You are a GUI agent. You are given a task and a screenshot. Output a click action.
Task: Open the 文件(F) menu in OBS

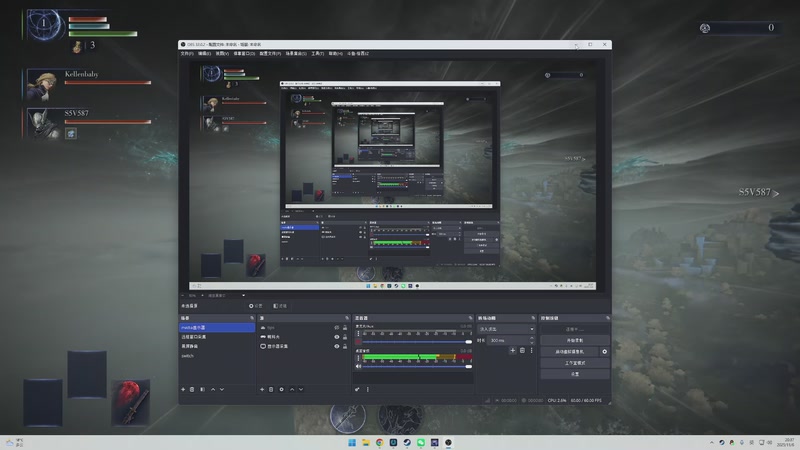pos(187,54)
